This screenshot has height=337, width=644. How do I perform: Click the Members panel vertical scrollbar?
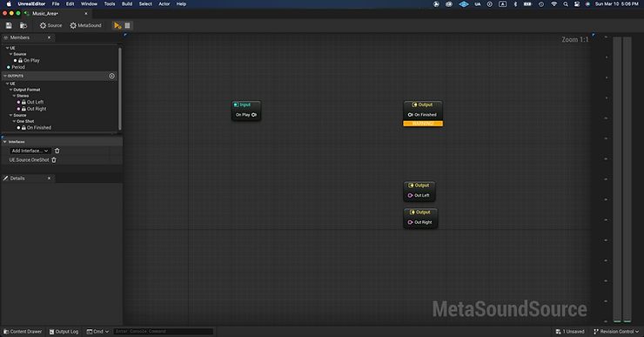120,88
